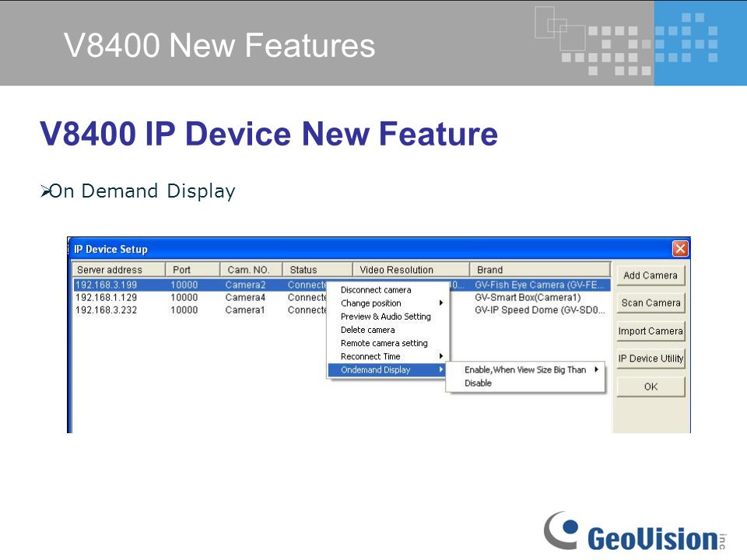This screenshot has height=560, width=747.
Task: Click port 10000 in 192.168.3.232 row
Action: click(x=184, y=310)
